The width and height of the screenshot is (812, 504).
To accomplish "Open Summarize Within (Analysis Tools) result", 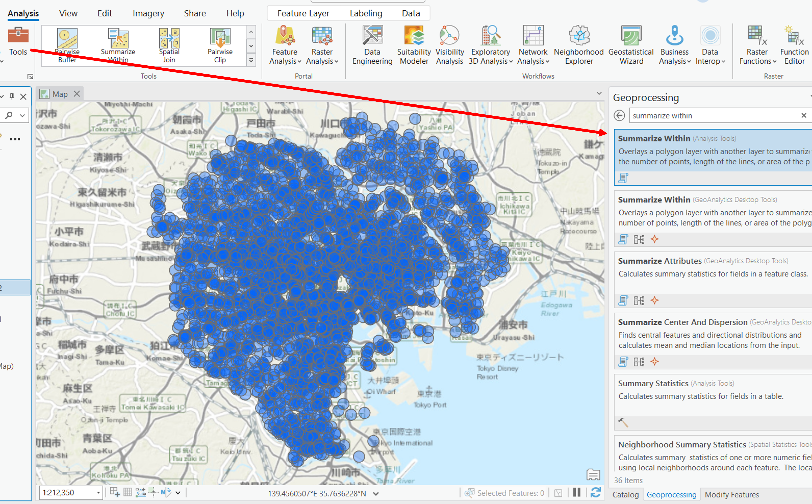I will (713, 157).
